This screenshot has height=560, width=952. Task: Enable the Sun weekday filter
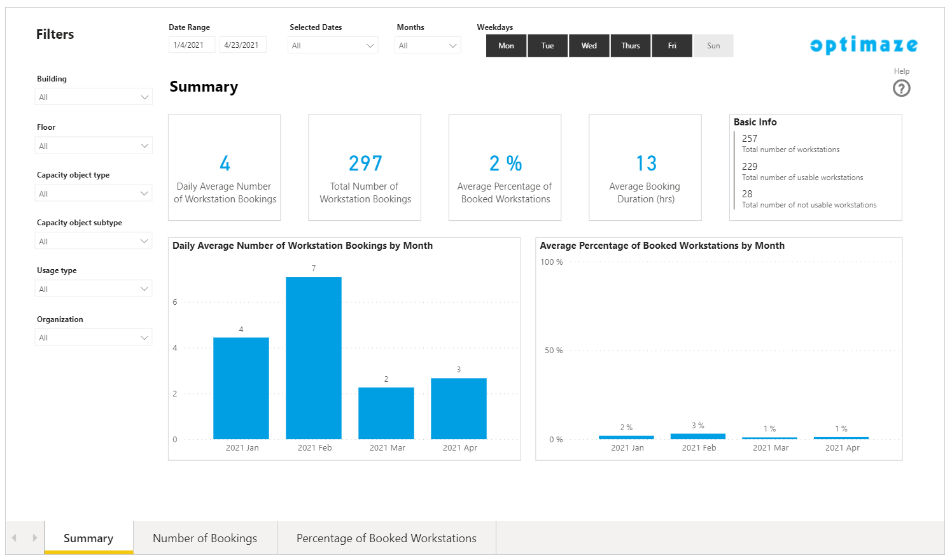click(713, 46)
